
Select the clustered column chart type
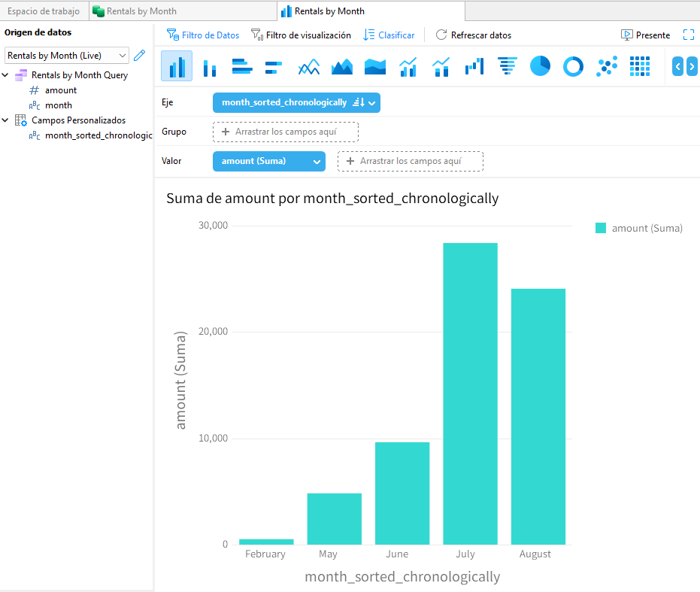177,67
